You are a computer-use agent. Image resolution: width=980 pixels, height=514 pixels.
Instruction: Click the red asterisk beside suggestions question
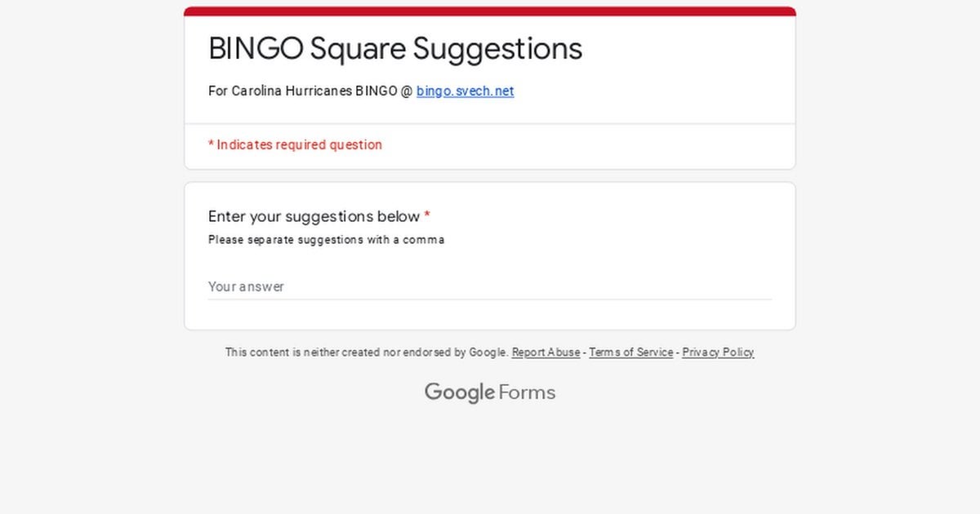coord(427,216)
